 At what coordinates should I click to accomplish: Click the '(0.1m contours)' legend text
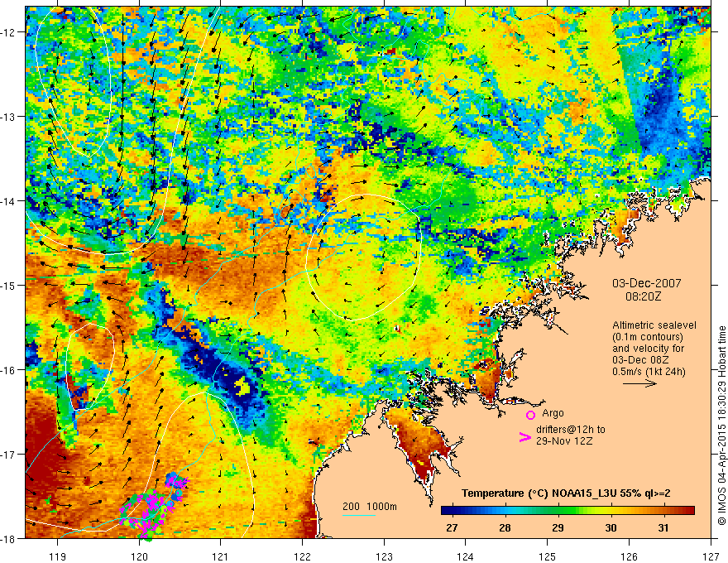[648, 337]
